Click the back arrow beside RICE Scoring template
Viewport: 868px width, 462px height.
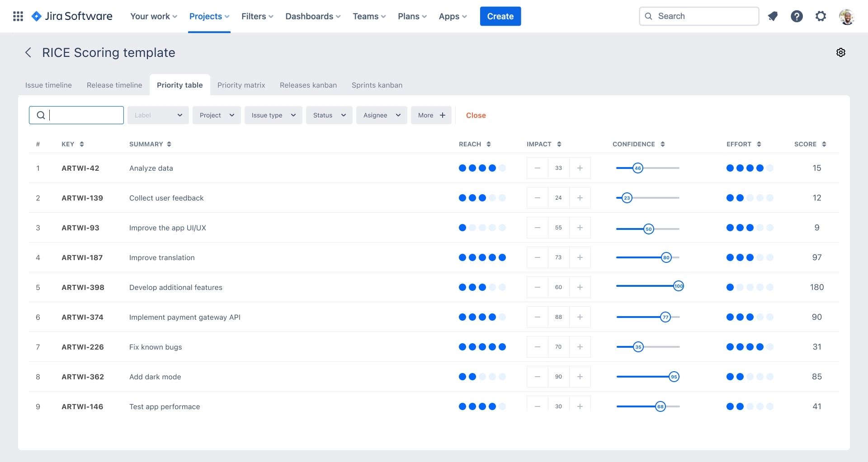tap(28, 52)
